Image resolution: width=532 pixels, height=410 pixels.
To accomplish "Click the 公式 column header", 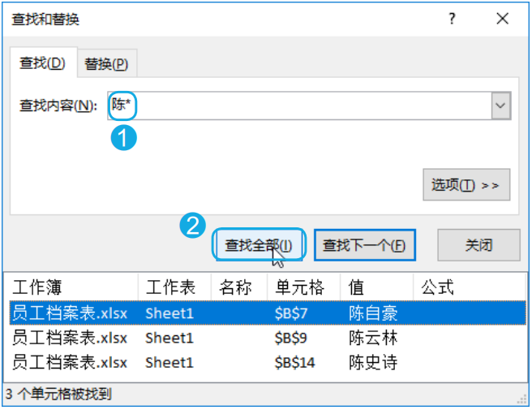I will 470,287.
